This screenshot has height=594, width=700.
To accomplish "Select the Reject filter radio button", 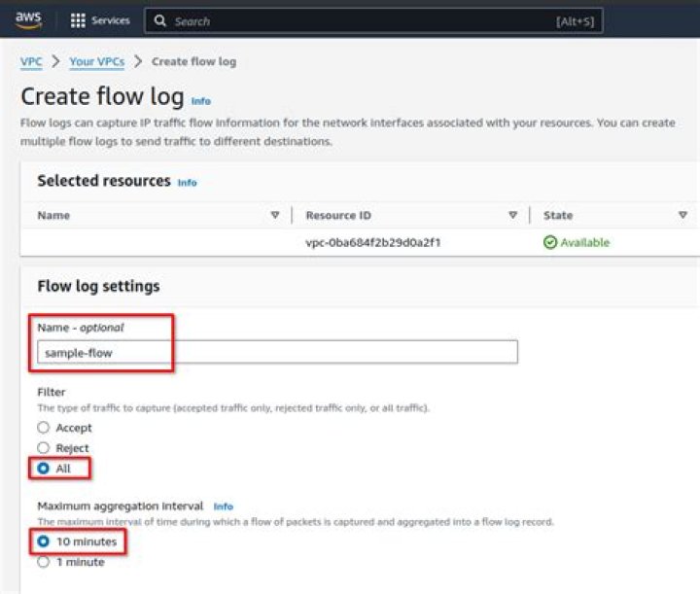I will pos(44,447).
